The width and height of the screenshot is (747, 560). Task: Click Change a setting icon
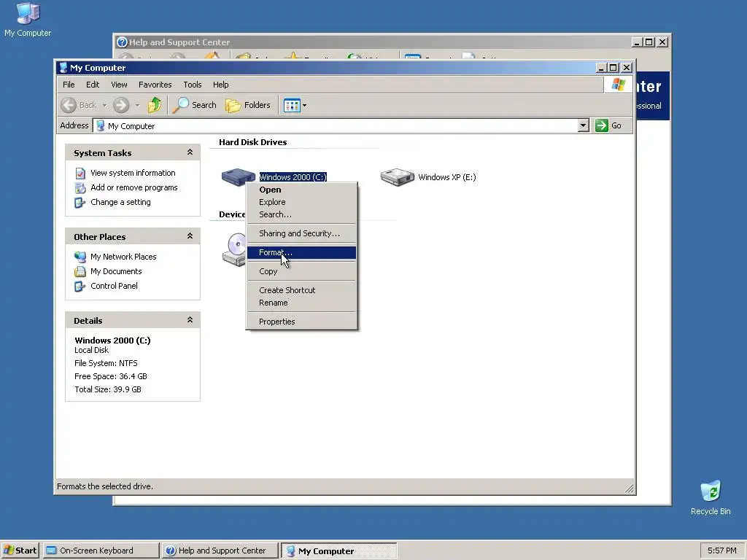(80, 203)
